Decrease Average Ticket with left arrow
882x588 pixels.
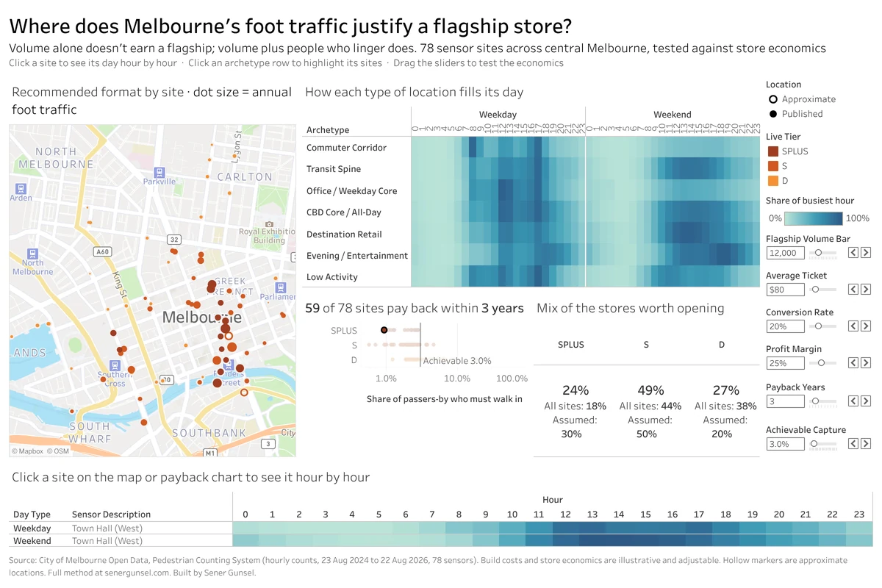pos(854,290)
